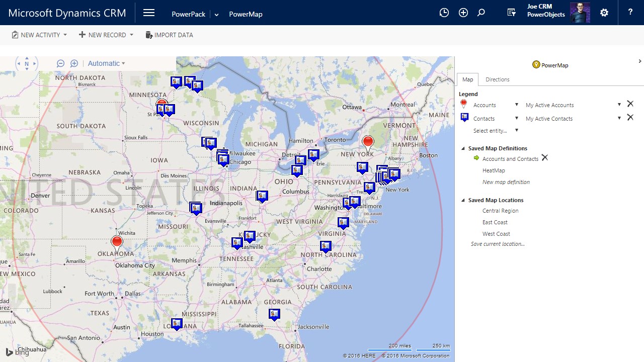This screenshot has width=644, height=362.
Task: Select the contact pin in Louisiana
Action: (x=177, y=324)
